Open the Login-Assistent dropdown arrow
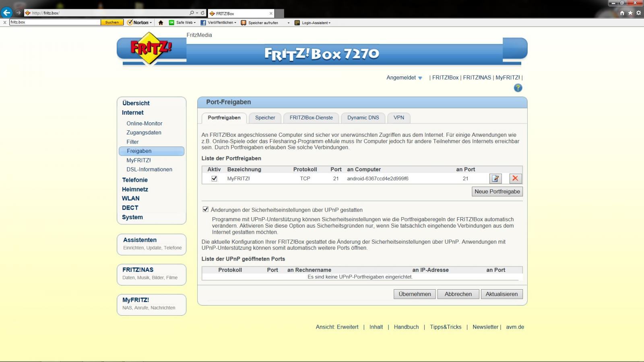Image resolution: width=644 pixels, height=362 pixels. [330, 23]
